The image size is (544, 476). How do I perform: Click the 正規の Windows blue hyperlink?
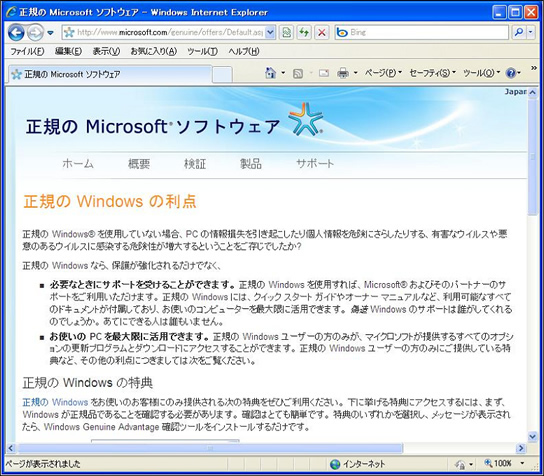(55, 402)
